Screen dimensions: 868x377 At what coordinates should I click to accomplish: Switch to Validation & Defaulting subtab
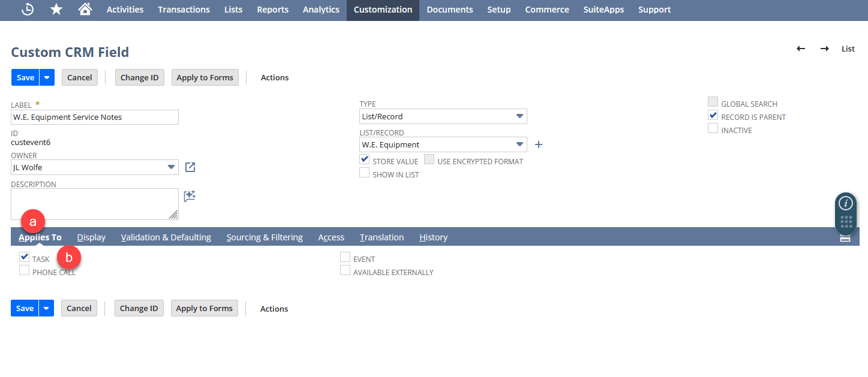[166, 237]
